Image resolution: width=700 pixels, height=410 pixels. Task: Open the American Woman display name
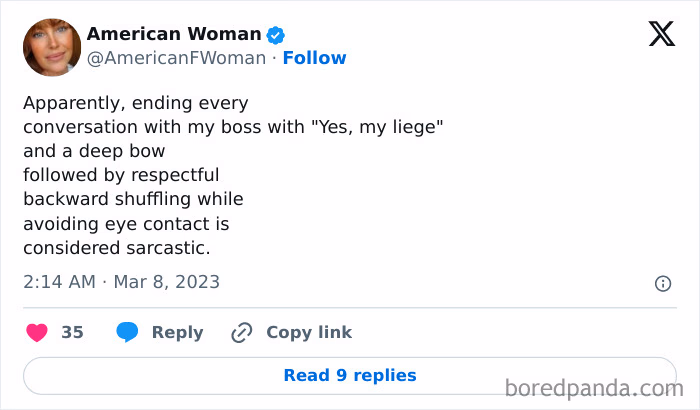click(174, 34)
